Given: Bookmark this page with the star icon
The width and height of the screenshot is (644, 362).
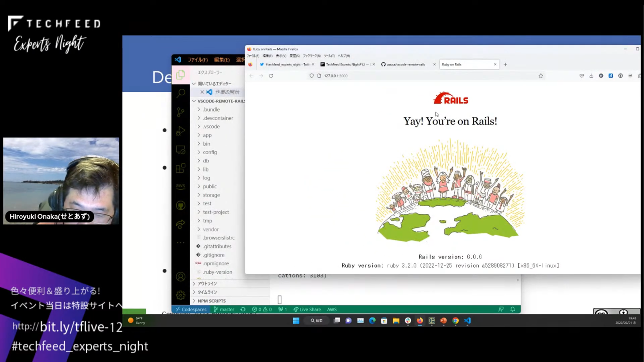Looking at the screenshot, I should coord(541,76).
